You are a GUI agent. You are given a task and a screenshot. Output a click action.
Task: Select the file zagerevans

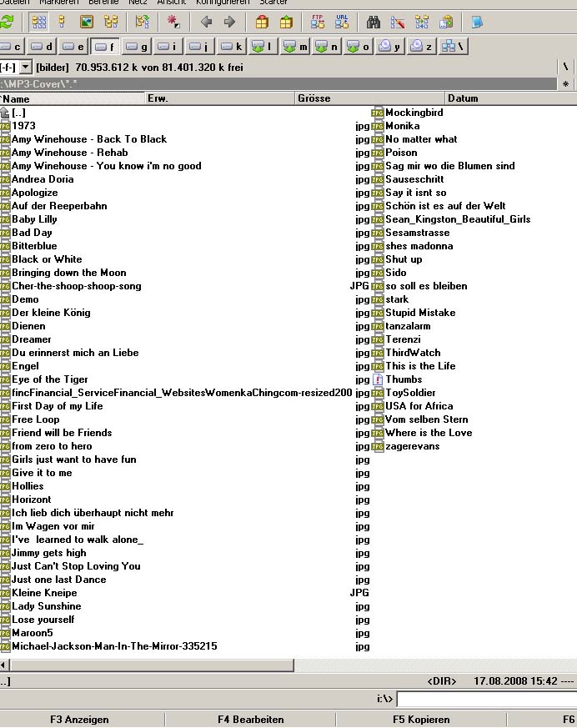[412, 446]
